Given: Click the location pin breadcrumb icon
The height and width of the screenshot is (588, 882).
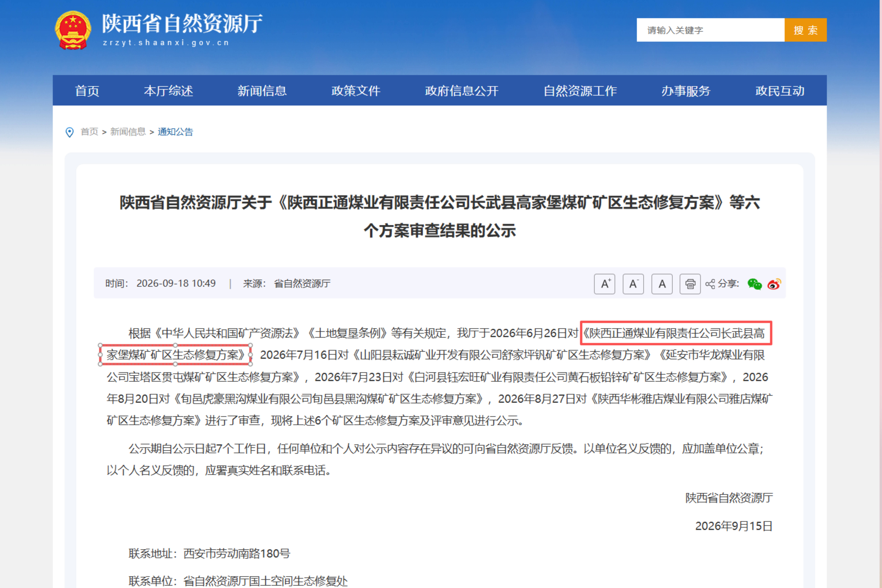Looking at the screenshot, I should (x=69, y=132).
